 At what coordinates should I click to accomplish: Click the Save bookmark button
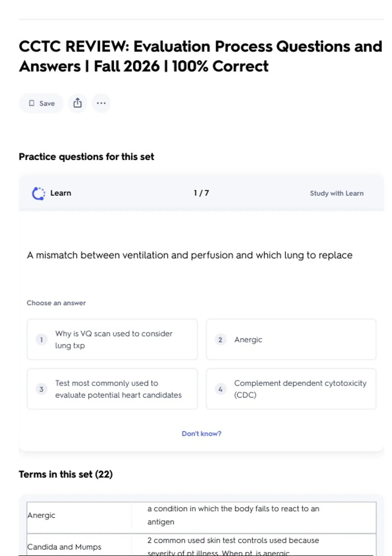click(41, 103)
